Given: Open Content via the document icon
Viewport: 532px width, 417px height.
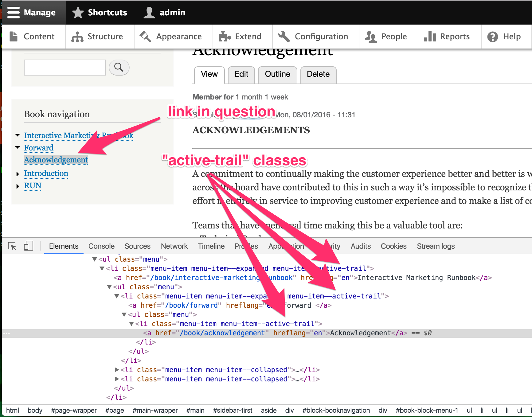Looking at the screenshot, I should [x=14, y=36].
